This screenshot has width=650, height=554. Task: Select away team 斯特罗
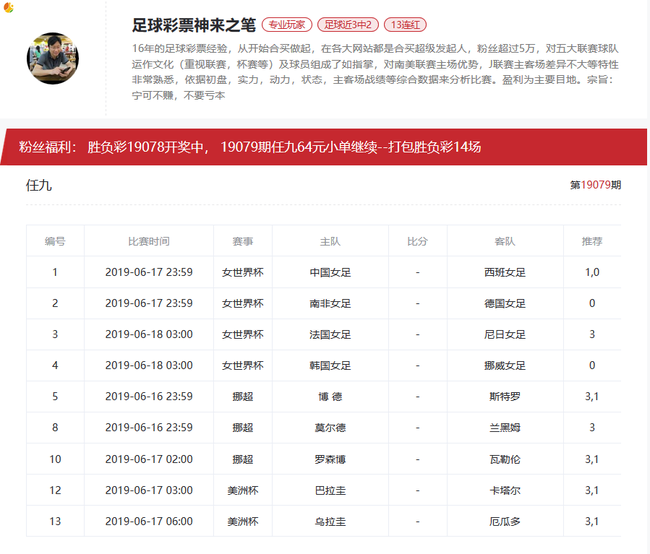(x=505, y=397)
